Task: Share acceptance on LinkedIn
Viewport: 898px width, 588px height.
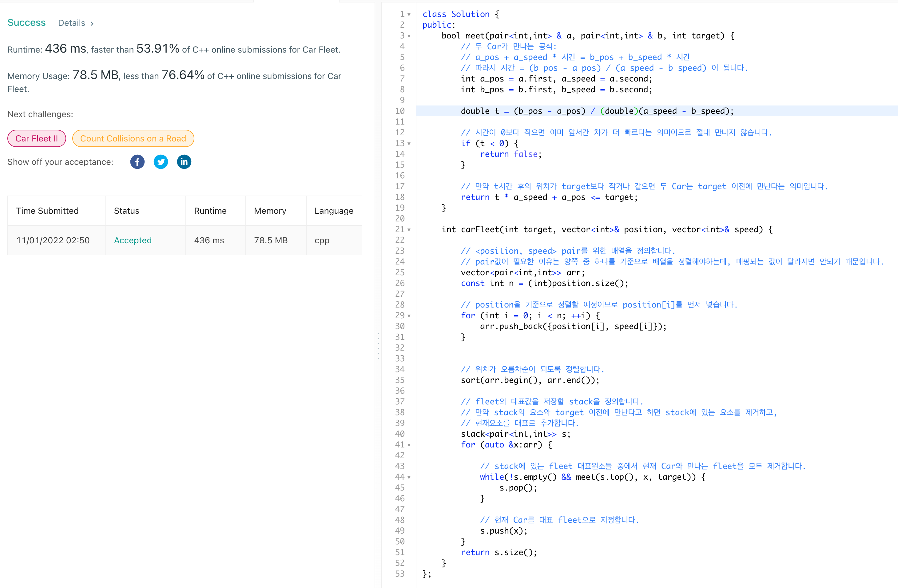Action: coord(184,162)
